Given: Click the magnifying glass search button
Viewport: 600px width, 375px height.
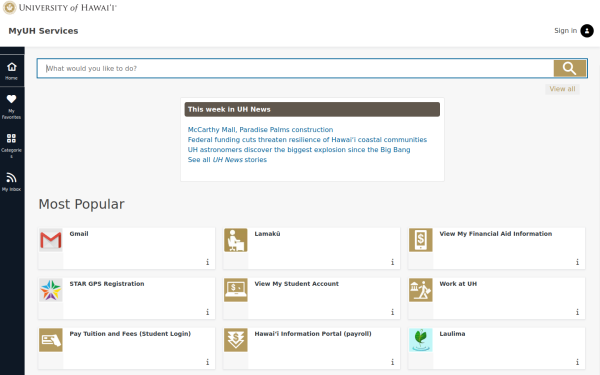Looking at the screenshot, I should click(x=569, y=68).
